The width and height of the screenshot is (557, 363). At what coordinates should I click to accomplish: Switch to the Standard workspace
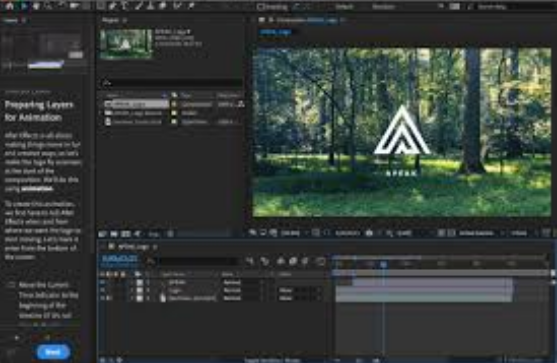pyautogui.click(x=384, y=7)
